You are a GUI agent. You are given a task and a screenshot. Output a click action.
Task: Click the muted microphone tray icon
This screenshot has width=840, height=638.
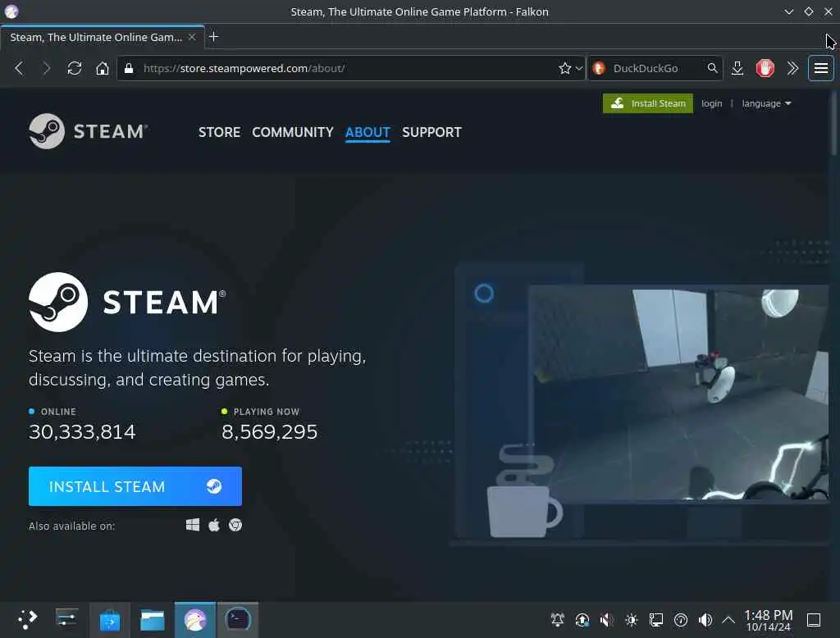pos(606,620)
